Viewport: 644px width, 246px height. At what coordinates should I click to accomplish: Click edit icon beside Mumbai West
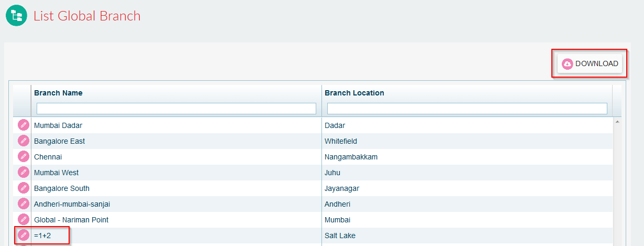pyautogui.click(x=24, y=173)
